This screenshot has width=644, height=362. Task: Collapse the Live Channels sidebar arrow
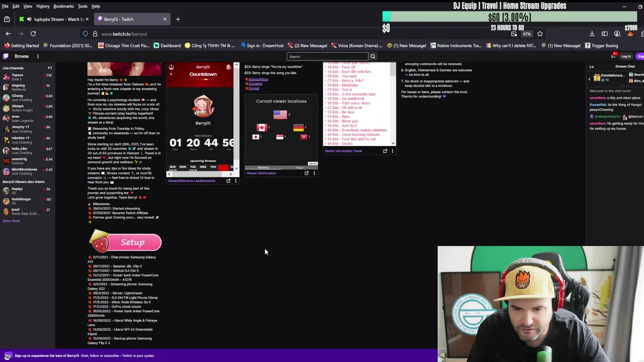click(49, 68)
